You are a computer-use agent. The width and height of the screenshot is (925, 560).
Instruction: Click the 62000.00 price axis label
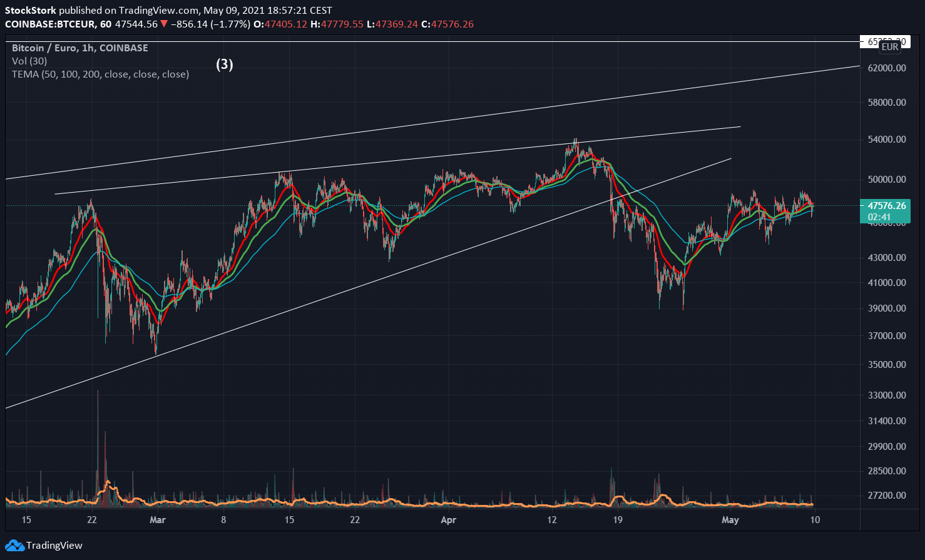click(886, 68)
